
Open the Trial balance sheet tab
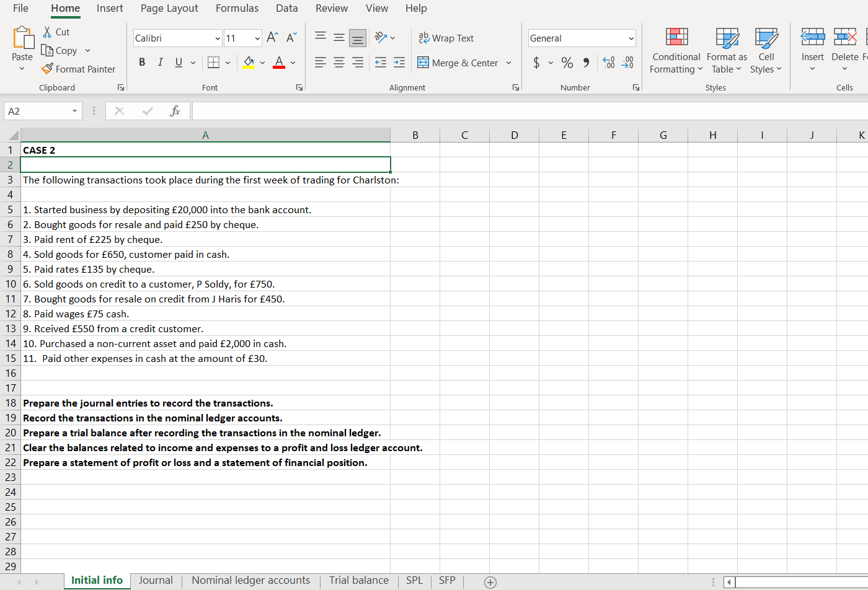click(x=358, y=581)
